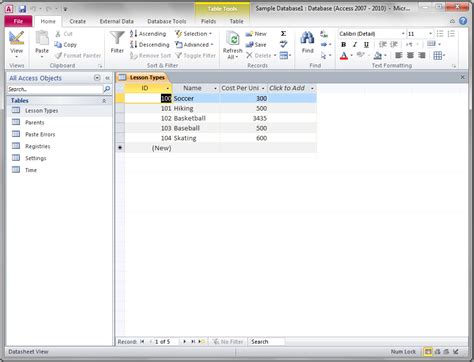Image resolution: width=474 pixels, height=362 pixels.
Task: Center align text
Action: click(x=410, y=55)
